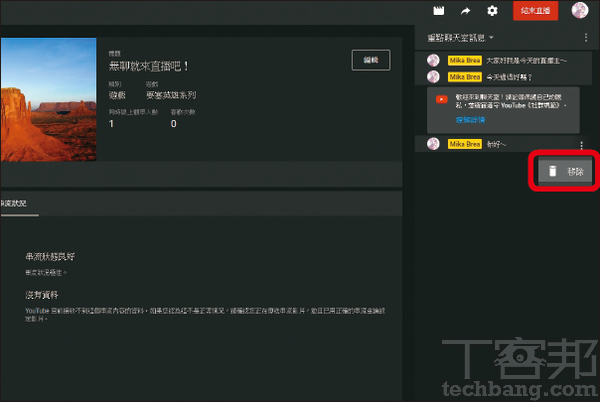
Task: Click the 沒有資料 no data heading
Action: coord(42,295)
